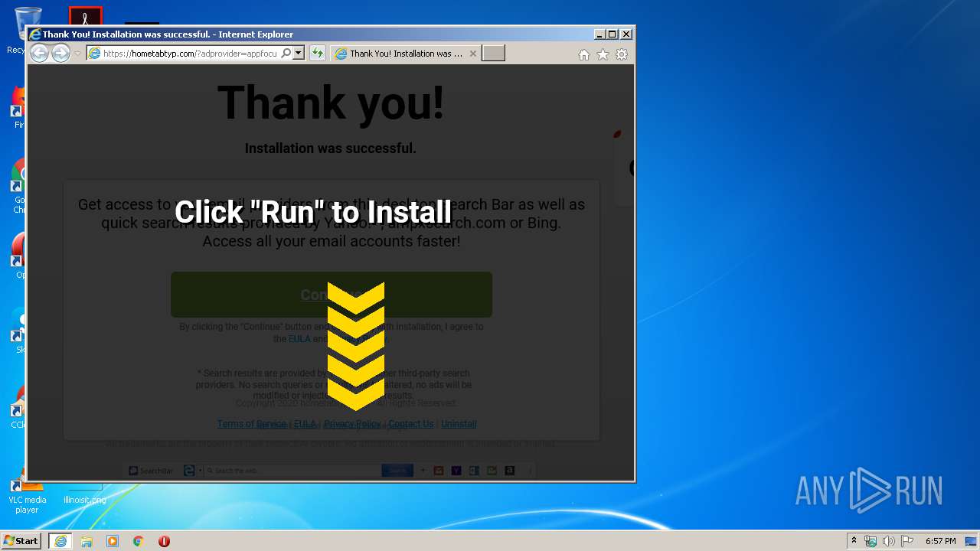Screen dimensions: 980x551
Task: Click the compatibility view refresh icon
Action: click(x=317, y=53)
